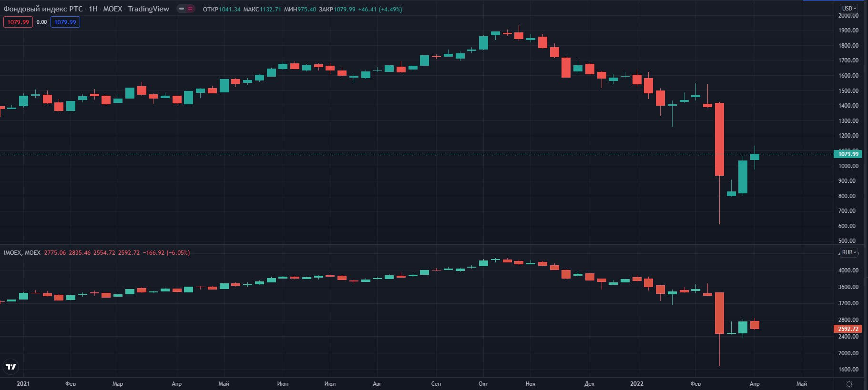This screenshot has height=390, width=868.
Task: Click the IMOEX, MOEX indicator legend
Action: 22,252
